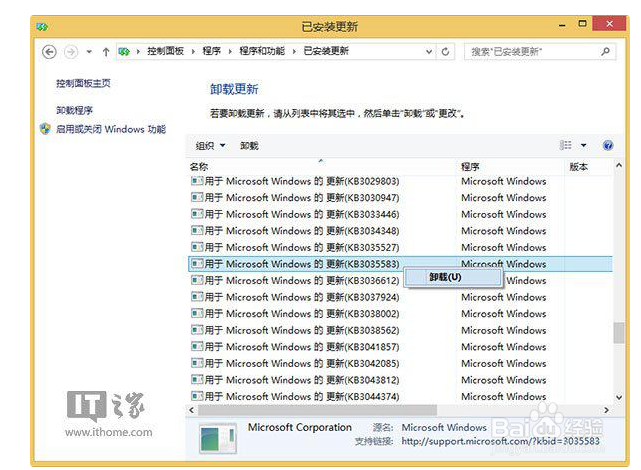Select update KB3033446 row
The width and height of the screenshot is (641, 470).
401,214
